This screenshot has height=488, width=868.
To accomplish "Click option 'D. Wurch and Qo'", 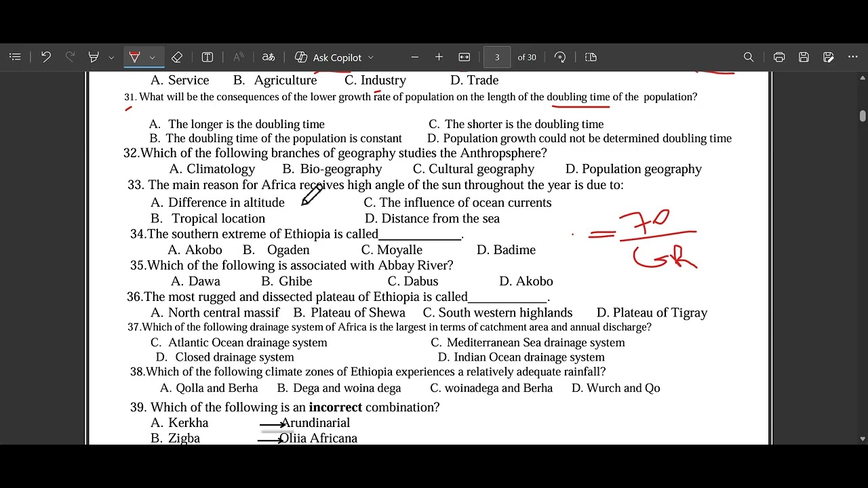I will 616,388.
